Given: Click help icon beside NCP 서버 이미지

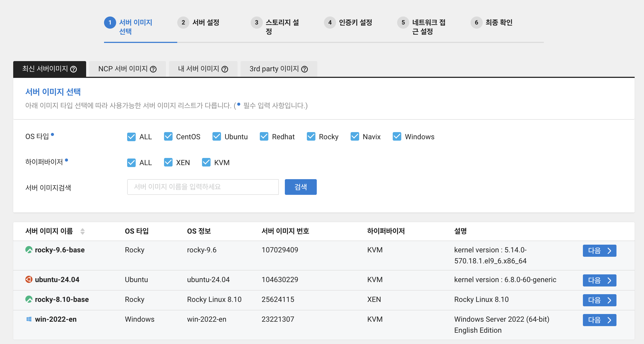Looking at the screenshot, I should pyautogui.click(x=153, y=69).
